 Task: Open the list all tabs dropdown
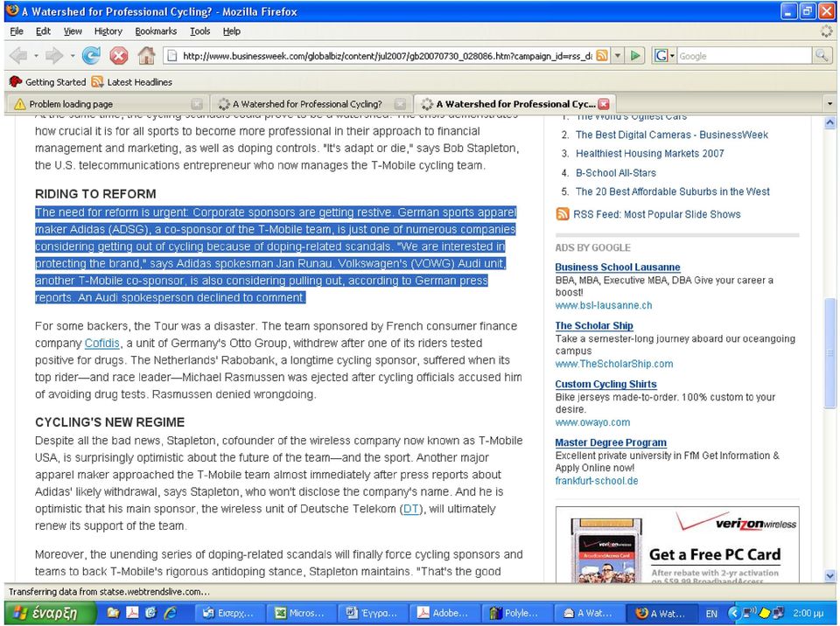829,104
